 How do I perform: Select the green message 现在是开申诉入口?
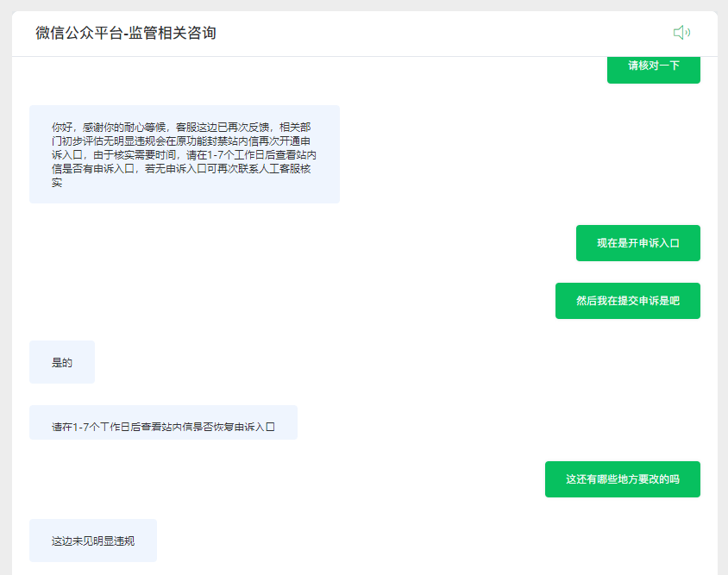point(638,243)
